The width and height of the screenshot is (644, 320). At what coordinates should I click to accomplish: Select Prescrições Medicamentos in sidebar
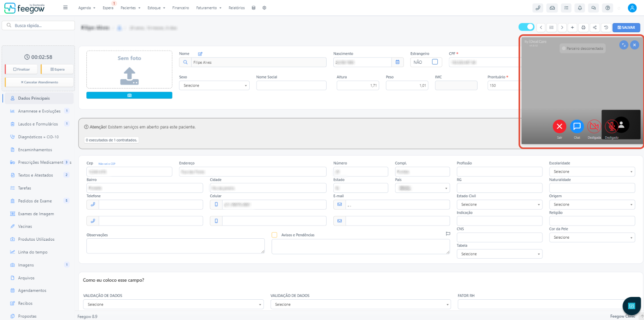[x=38, y=162]
